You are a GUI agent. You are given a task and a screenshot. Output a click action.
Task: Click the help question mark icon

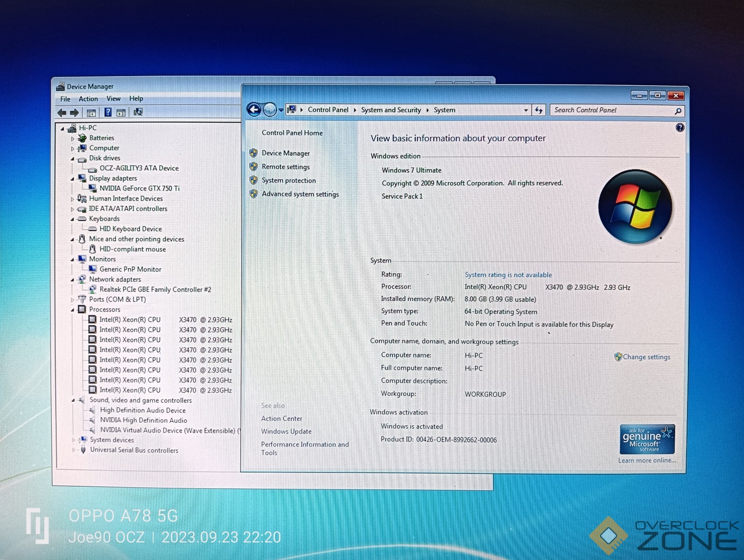point(680,127)
